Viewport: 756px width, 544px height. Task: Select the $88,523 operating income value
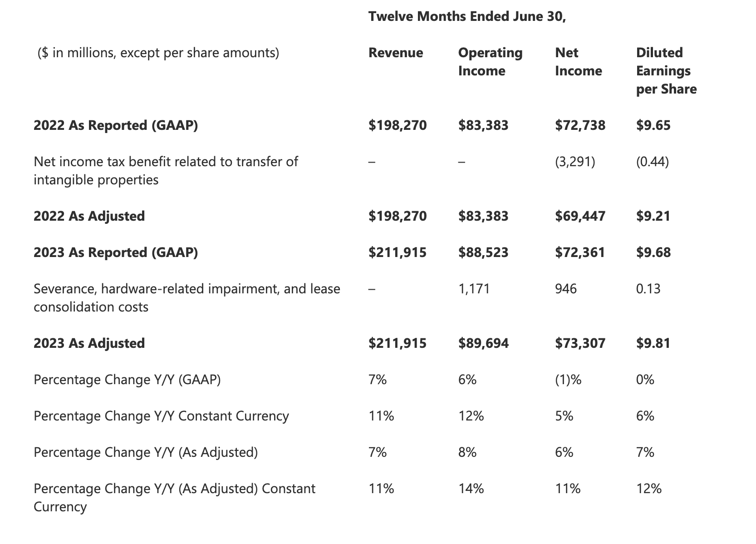point(483,252)
